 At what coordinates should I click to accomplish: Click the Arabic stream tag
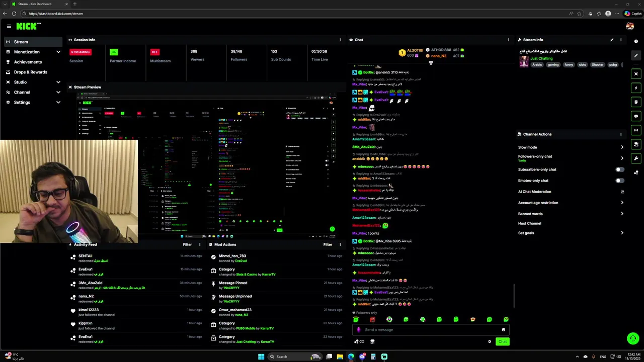tap(537, 64)
